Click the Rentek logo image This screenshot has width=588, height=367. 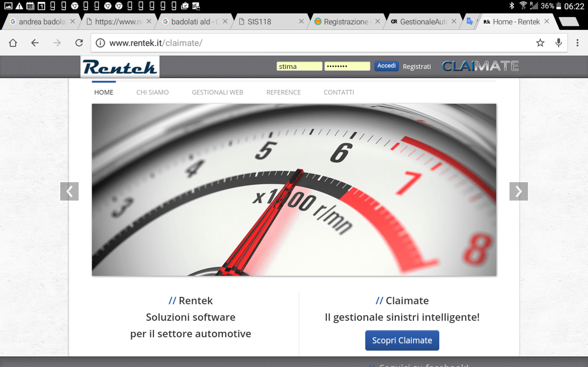(x=120, y=67)
